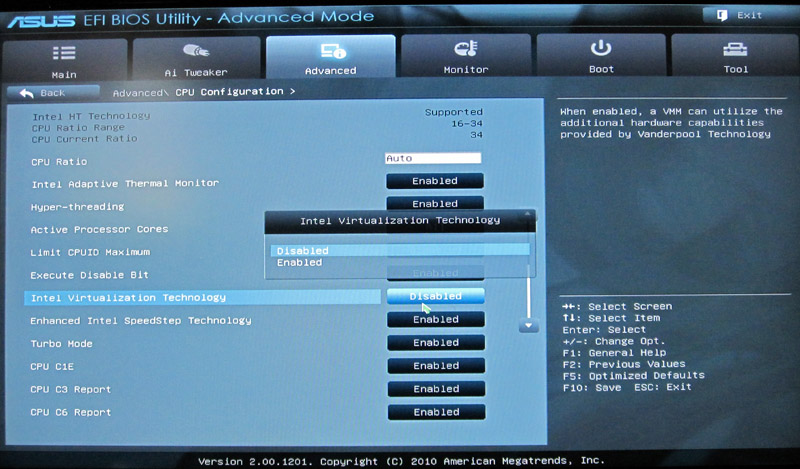
Task: Select the CPU C1E label
Action: click(52, 366)
